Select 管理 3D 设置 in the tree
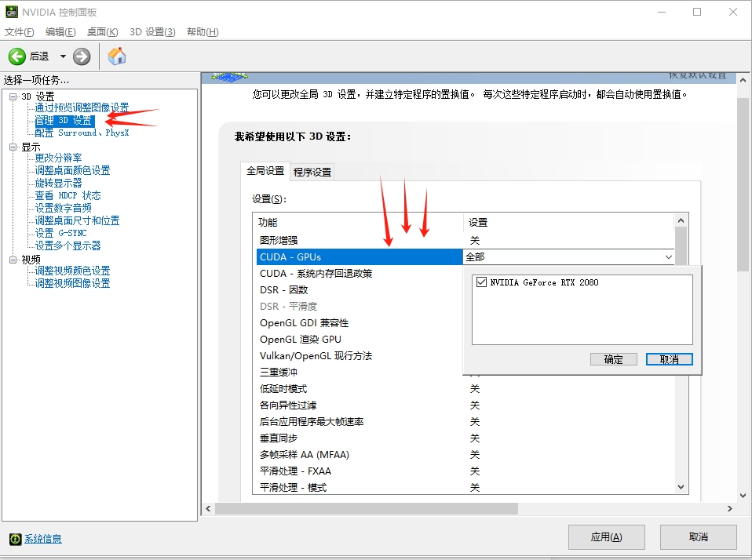 (64, 120)
